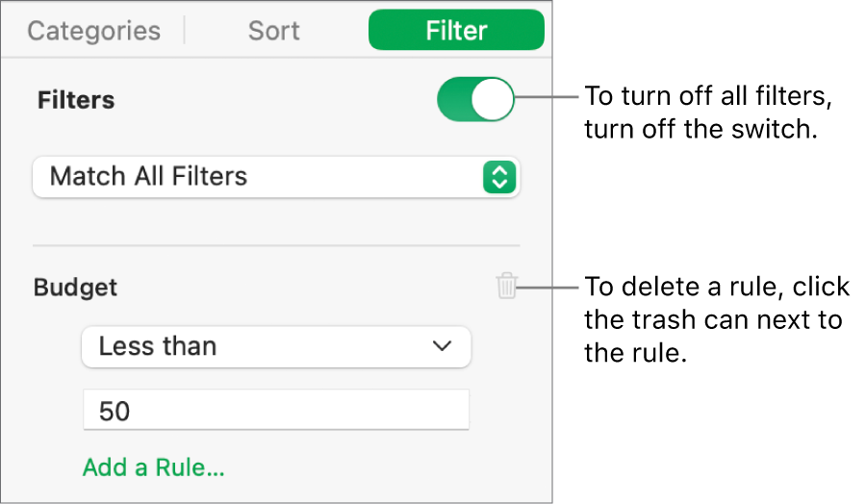Click the chevron on the Less than menu
This screenshot has width=866, height=504.
(442, 346)
